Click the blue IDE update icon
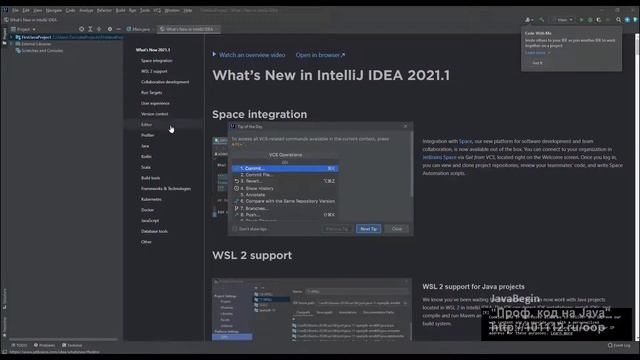Image resolution: width=640 pixels, height=360 pixels. point(627,20)
